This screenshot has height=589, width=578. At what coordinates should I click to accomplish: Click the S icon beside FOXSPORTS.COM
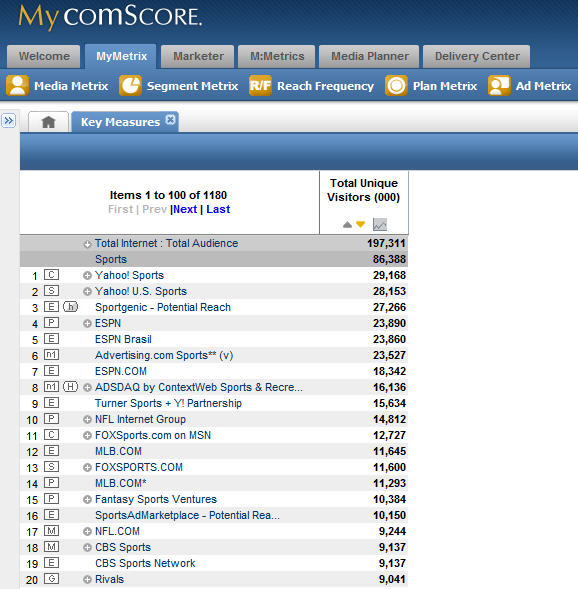[x=51, y=467]
